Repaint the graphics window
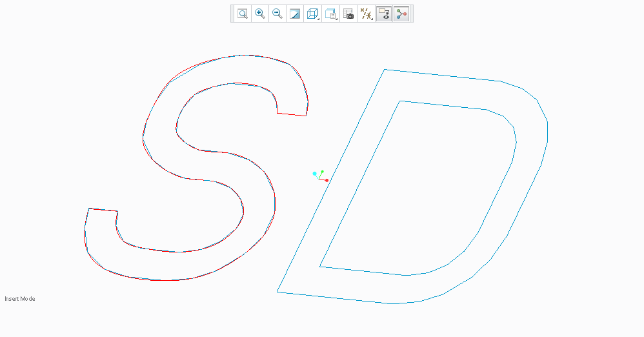The height and width of the screenshot is (337, 644). tap(295, 14)
